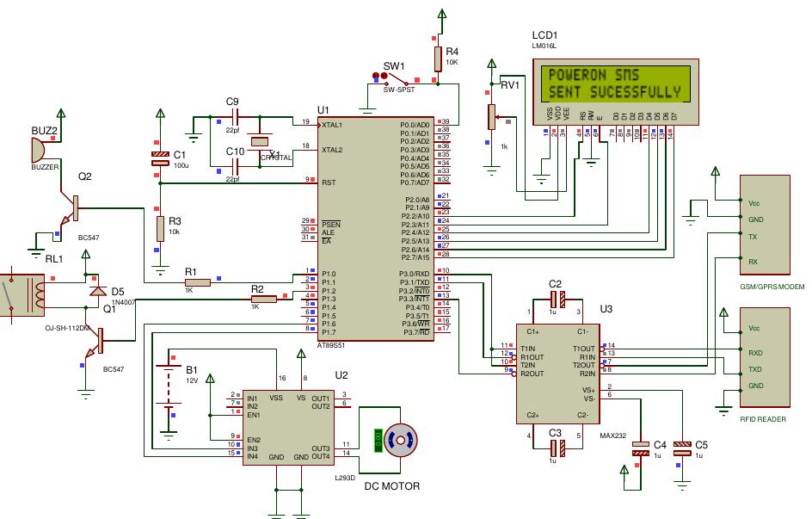Click the RL1 relay component
812x519 pixels.
(x=23, y=294)
